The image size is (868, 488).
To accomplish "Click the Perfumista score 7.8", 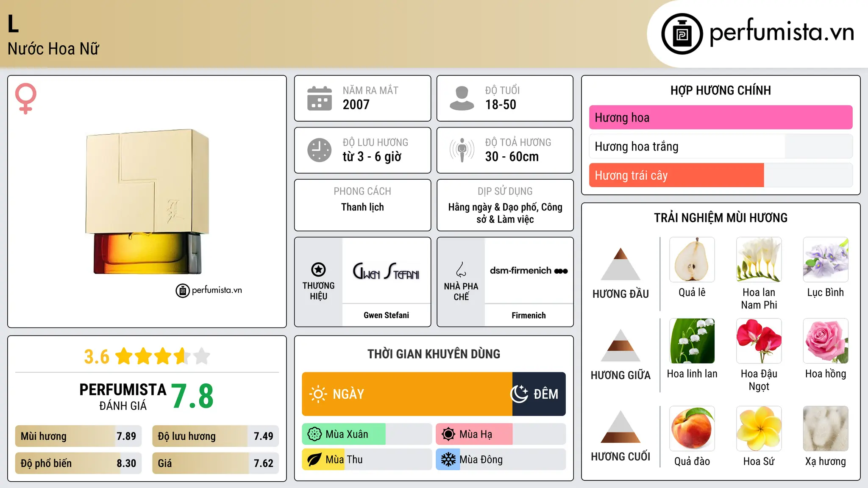I will point(192,396).
